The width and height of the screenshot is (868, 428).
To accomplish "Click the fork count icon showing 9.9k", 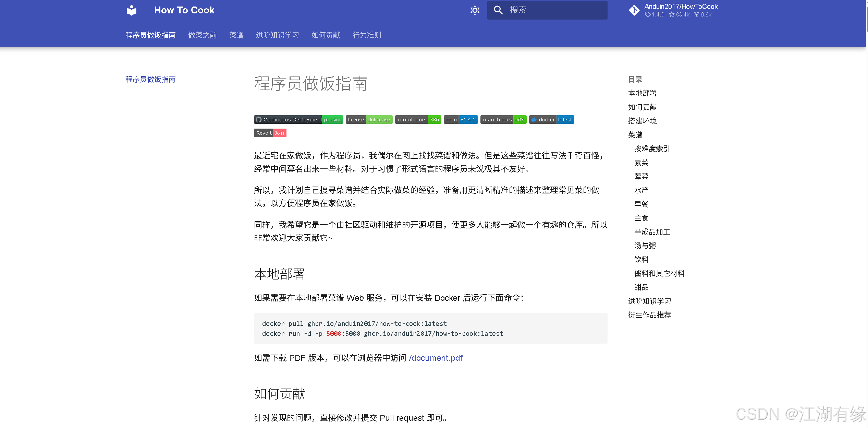I will pos(696,15).
